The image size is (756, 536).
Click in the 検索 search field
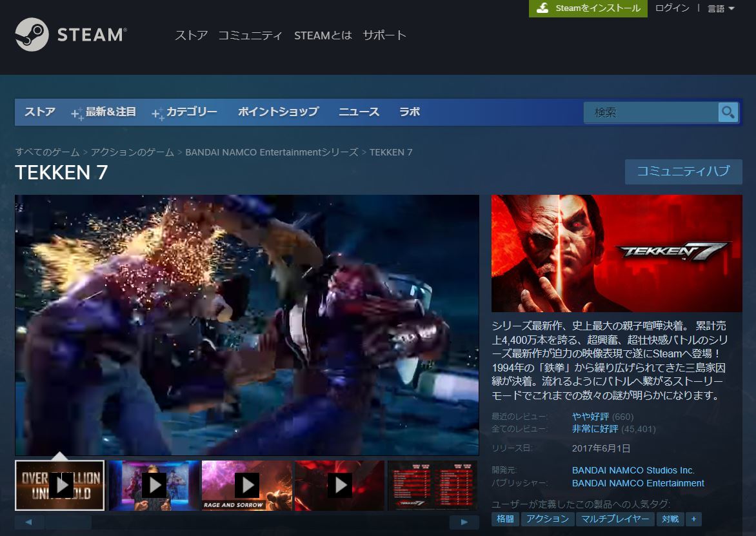click(651, 112)
